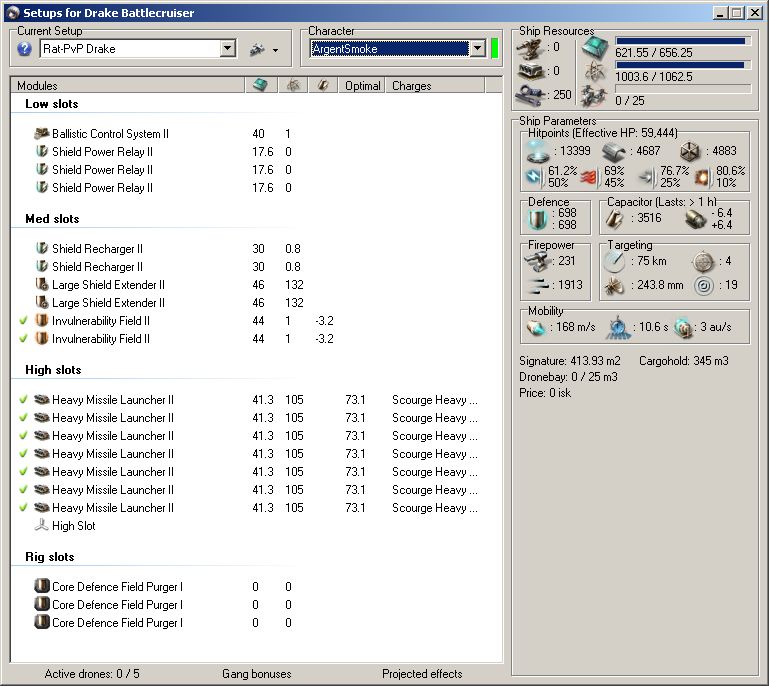Open the Gang bonuses panel
The width and height of the screenshot is (769, 686).
(x=256, y=674)
